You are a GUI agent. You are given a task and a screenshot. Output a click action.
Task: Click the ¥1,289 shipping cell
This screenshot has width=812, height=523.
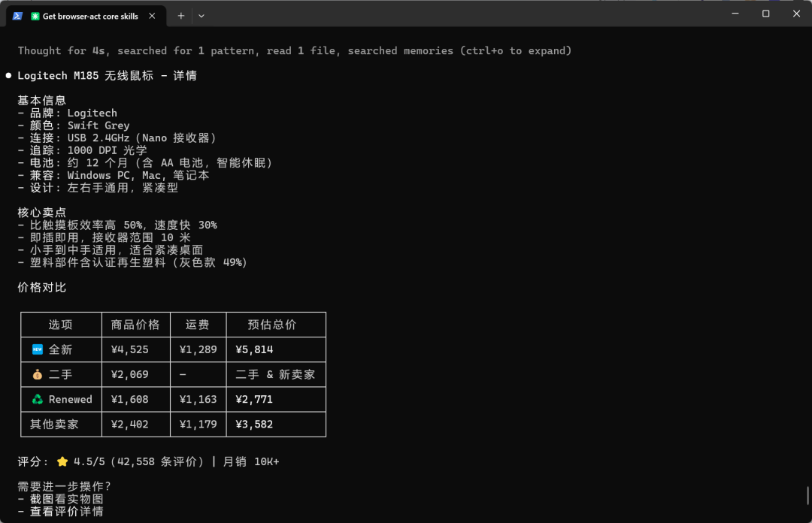click(x=198, y=349)
